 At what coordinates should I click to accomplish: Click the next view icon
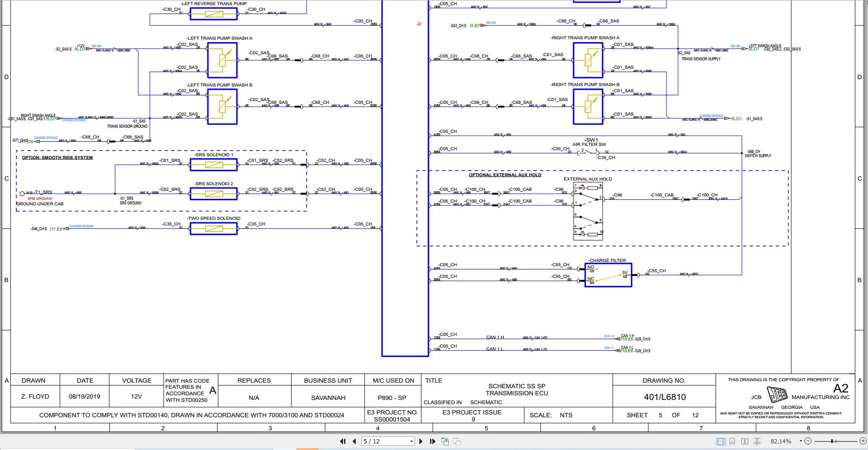457,441
